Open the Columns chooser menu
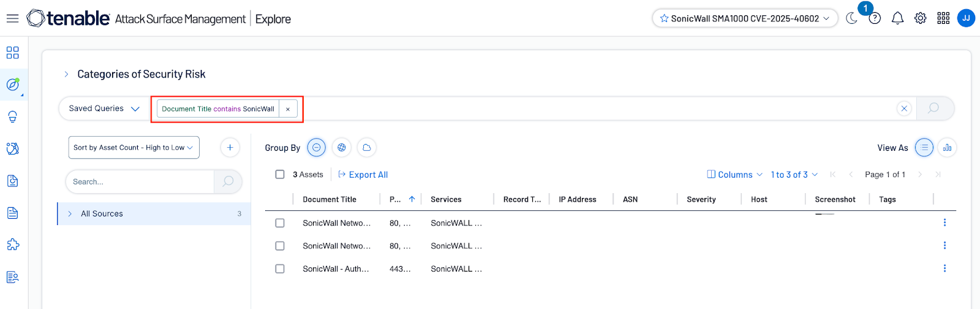This screenshot has height=309, width=980. pyautogui.click(x=734, y=175)
